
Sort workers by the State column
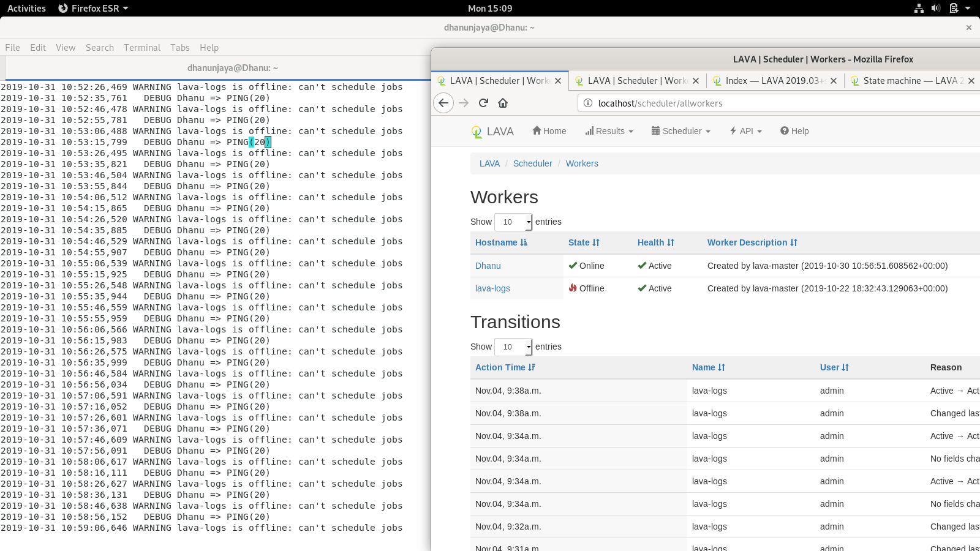[x=584, y=242]
